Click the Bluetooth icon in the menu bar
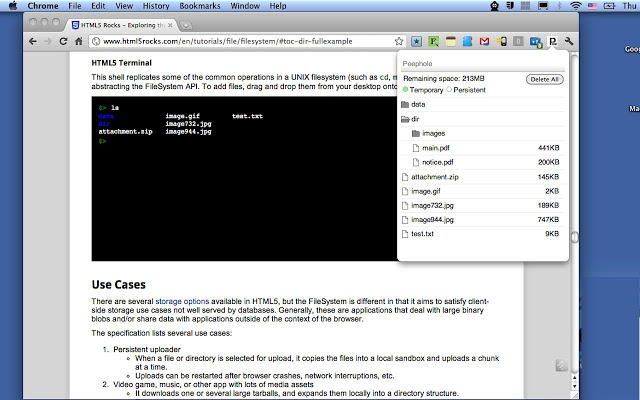 point(560,6)
